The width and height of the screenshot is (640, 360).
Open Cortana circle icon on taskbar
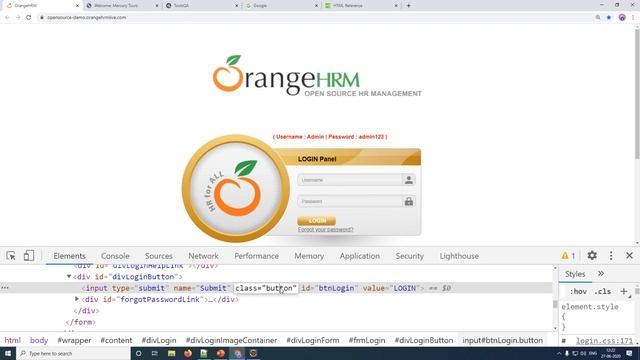coord(138,353)
